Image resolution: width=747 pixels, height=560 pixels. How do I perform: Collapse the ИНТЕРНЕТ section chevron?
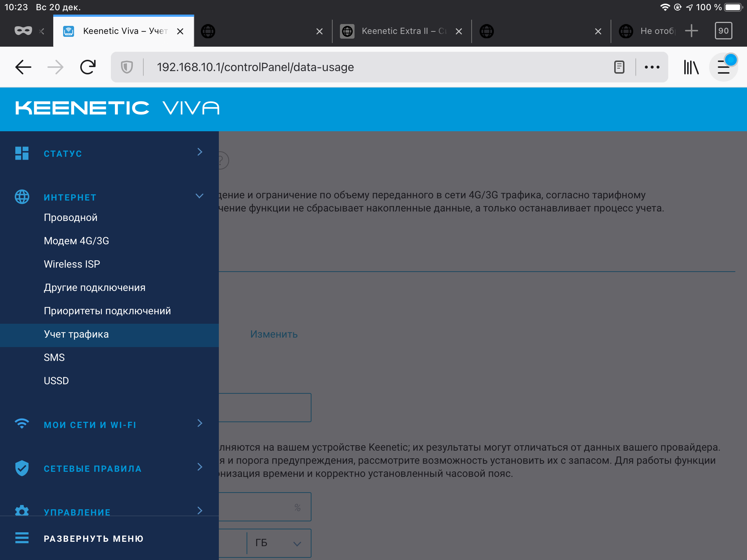200,196
